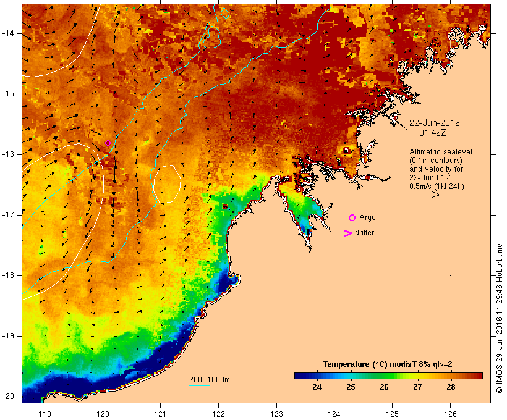The width and height of the screenshot is (507, 420).
Task: Click the 'drifter' legend label
Action: click(x=364, y=233)
